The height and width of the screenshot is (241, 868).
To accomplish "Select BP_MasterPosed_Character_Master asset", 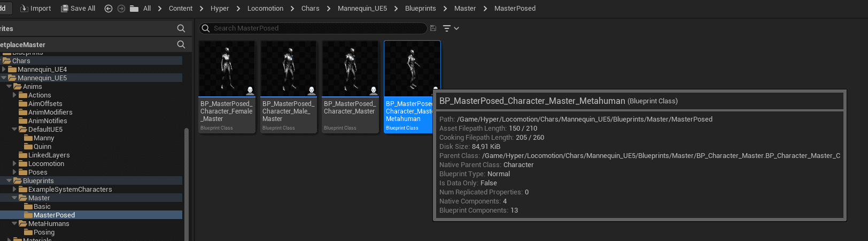I will (x=350, y=87).
